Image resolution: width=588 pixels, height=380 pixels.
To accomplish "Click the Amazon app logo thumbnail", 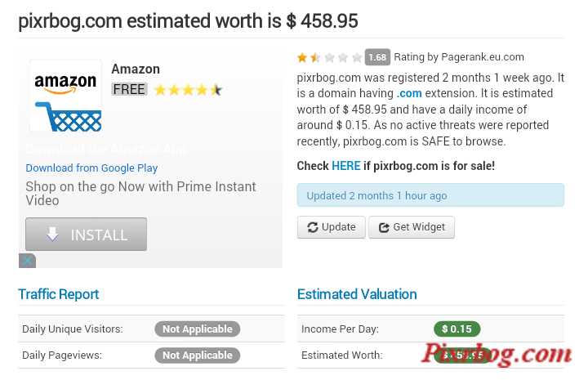I will coord(65,96).
